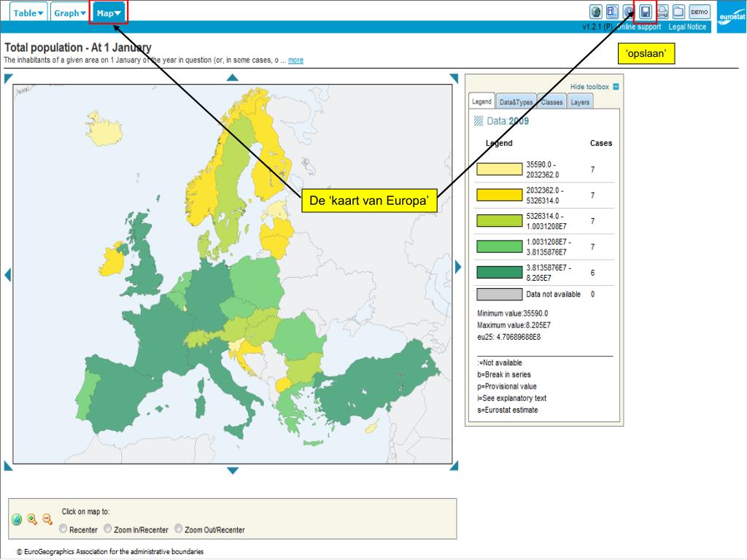The image size is (747, 560).
Task: Click the full extent globe icon below map
Action: (17, 519)
